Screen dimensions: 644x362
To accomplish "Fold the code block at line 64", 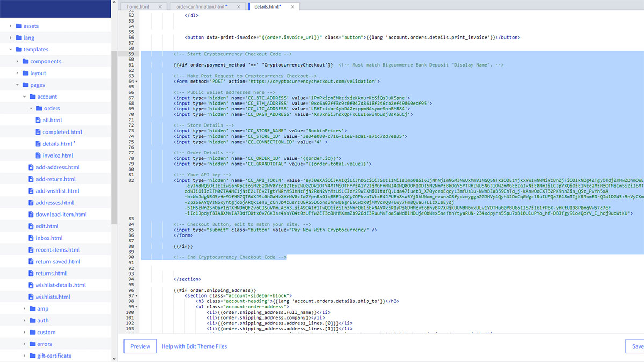I will (x=137, y=82).
